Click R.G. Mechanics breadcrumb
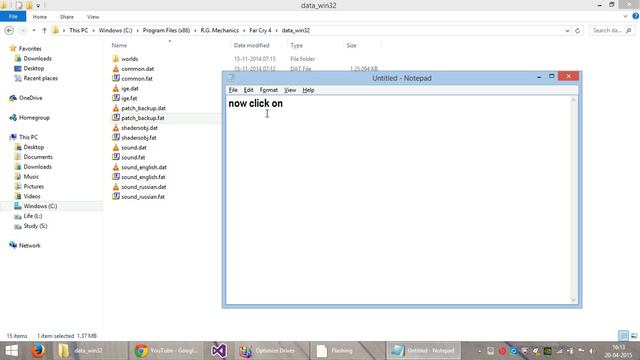Image resolution: width=640 pixels, height=360 pixels. [220, 31]
